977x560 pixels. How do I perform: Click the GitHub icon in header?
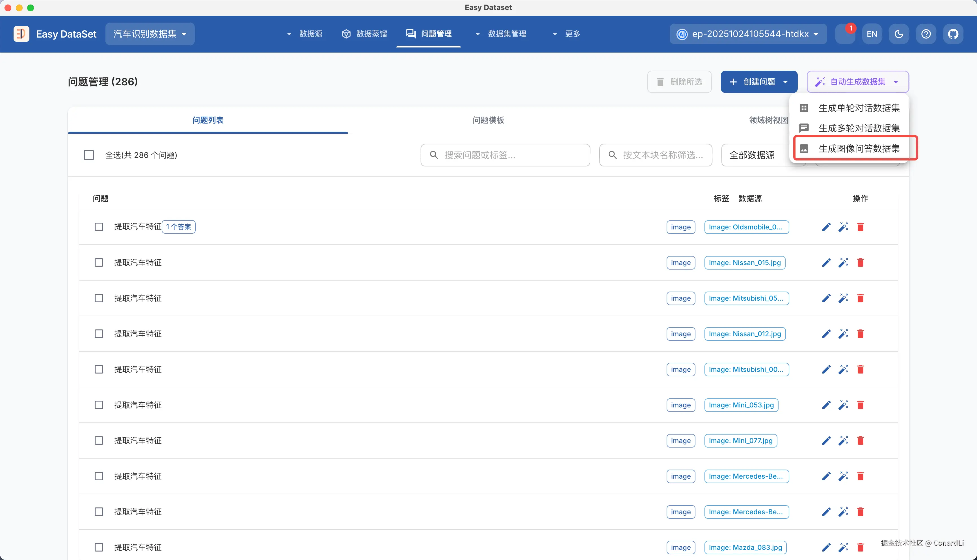tap(953, 34)
